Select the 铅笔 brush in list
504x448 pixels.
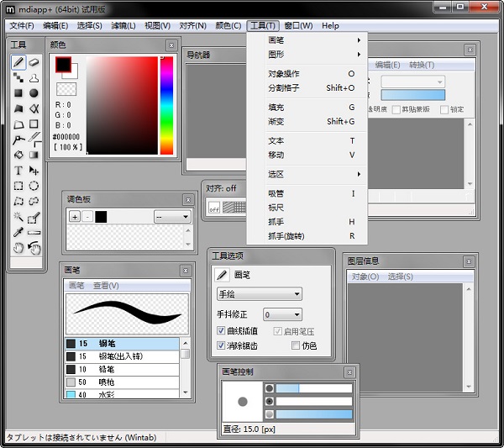pos(122,369)
